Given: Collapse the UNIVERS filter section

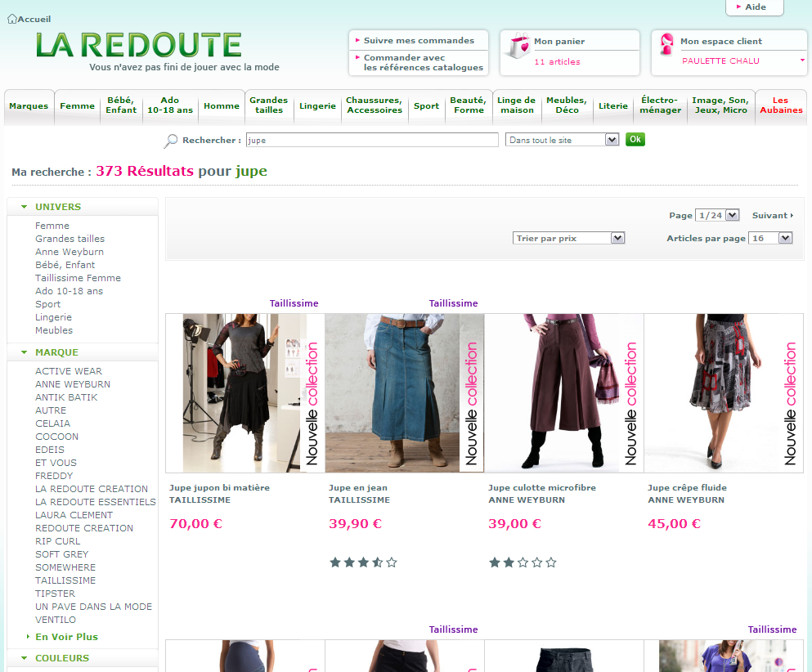Looking at the screenshot, I should (x=24, y=207).
